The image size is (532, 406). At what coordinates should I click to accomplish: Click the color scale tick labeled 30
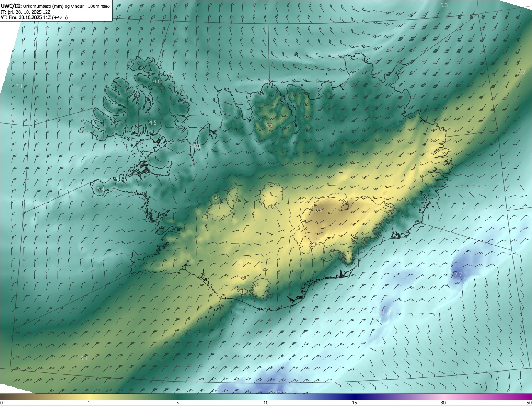(x=443, y=403)
